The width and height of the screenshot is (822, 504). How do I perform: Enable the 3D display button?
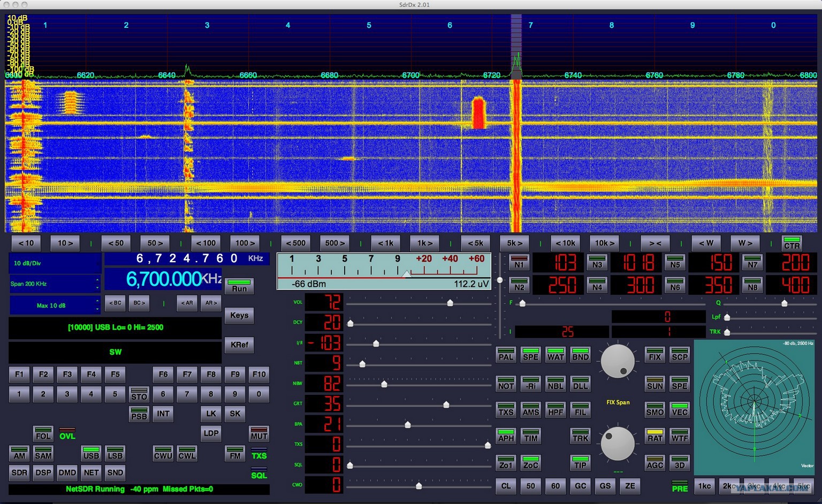pos(680,462)
